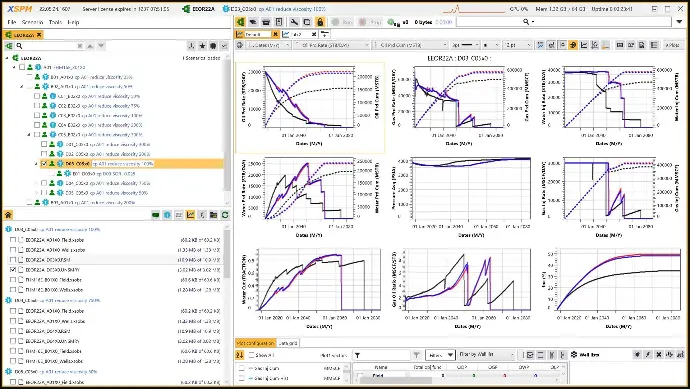Check the A01 scenario checkbox in the tree
The width and height of the screenshot is (690, 389).
point(22,67)
